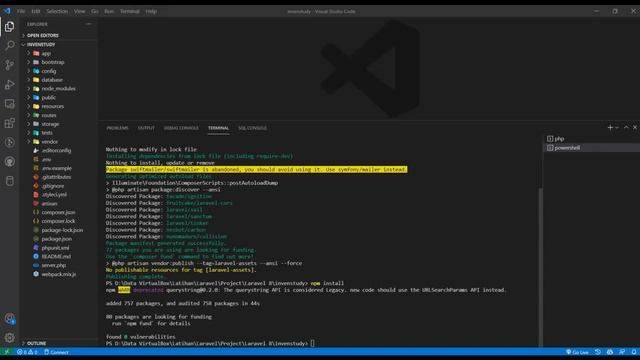Open the Extensions view
640x360 pixels.
pyautogui.click(x=9, y=123)
